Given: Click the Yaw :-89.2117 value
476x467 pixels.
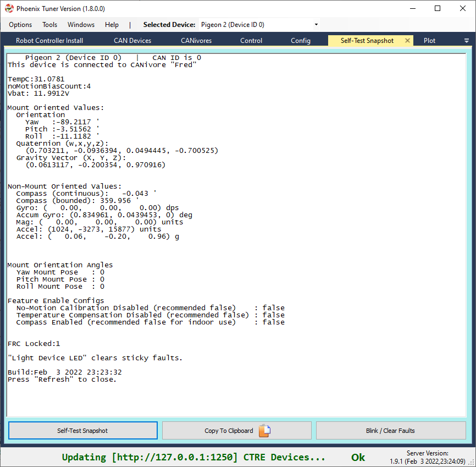Looking at the screenshot, I should coord(62,122).
